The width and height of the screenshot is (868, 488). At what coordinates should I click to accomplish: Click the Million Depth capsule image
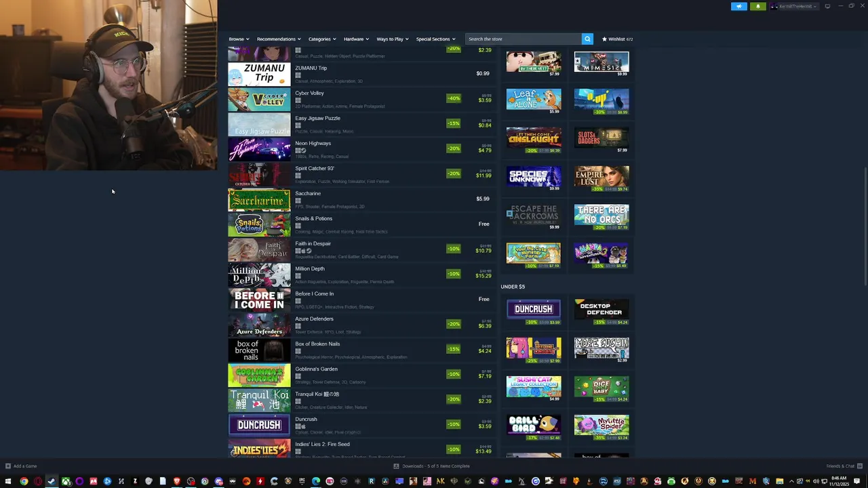(x=259, y=275)
